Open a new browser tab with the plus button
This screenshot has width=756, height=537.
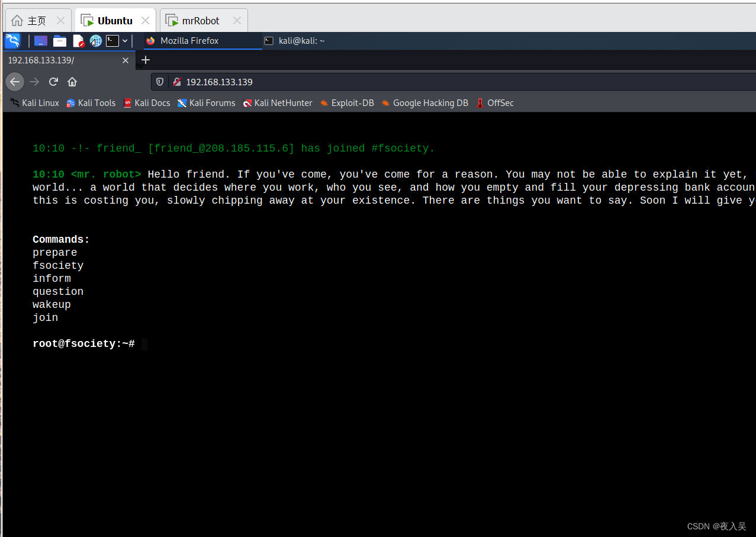pyautogui.click(x=146, y=60)
